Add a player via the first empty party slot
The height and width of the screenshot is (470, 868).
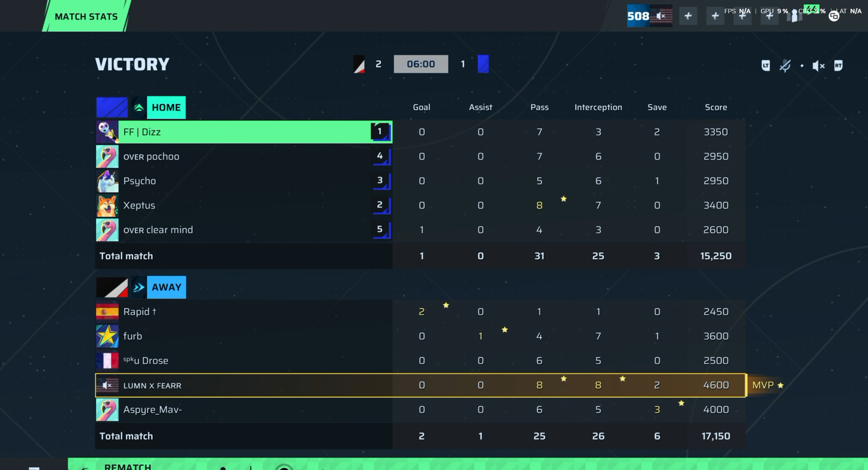click(x=688, y=16)
